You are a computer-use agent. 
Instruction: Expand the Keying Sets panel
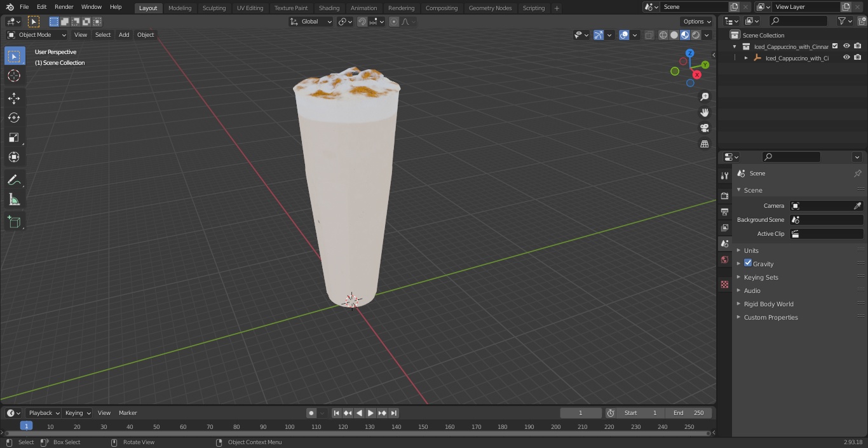pos(761,277)
